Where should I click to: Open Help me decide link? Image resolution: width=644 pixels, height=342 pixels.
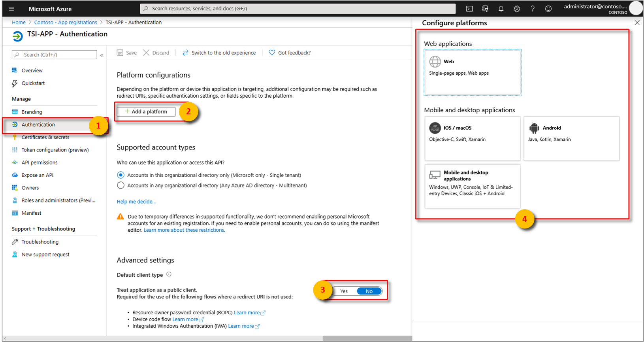[136, 202]
